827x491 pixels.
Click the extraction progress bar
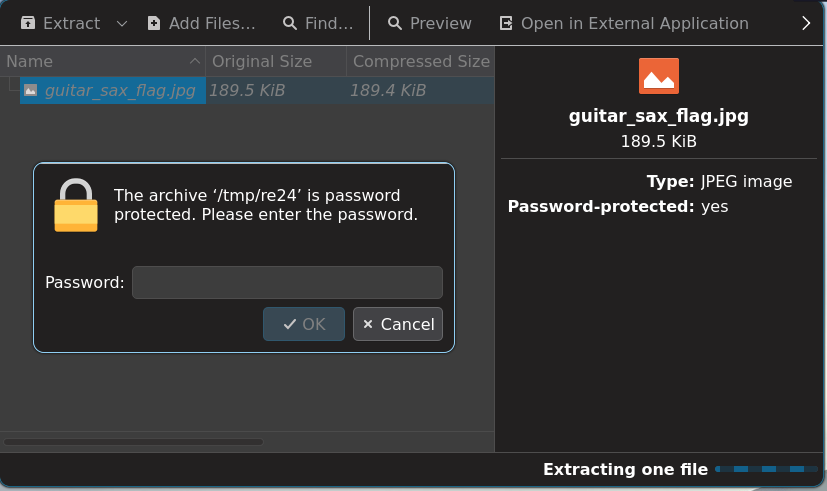[x=766, y=469]
